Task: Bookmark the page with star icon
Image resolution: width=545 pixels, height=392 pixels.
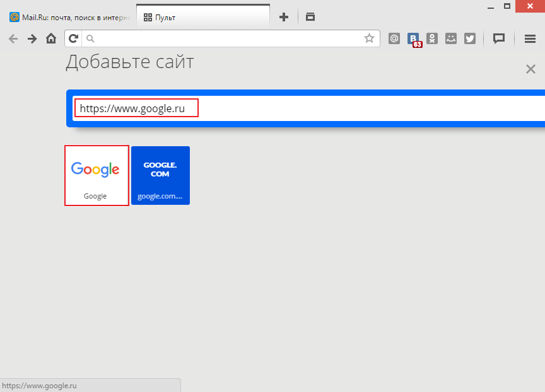Action: click(x=369, y=38)
